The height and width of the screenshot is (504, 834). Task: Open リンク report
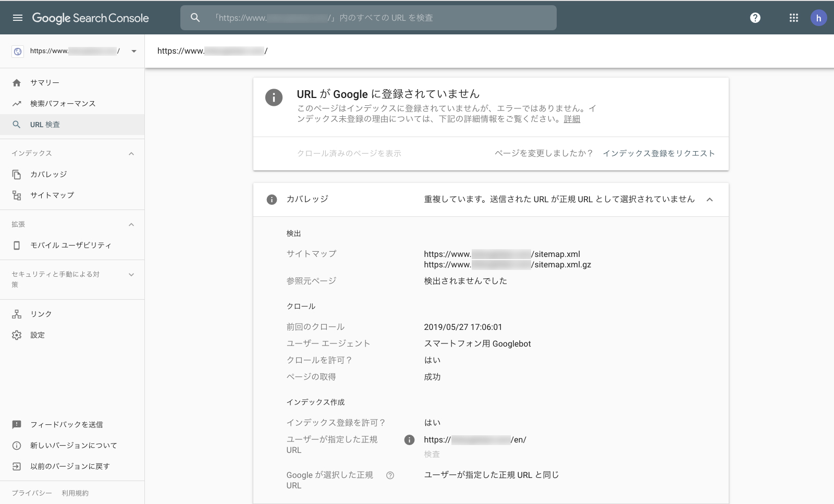click(x=72, y=314)
